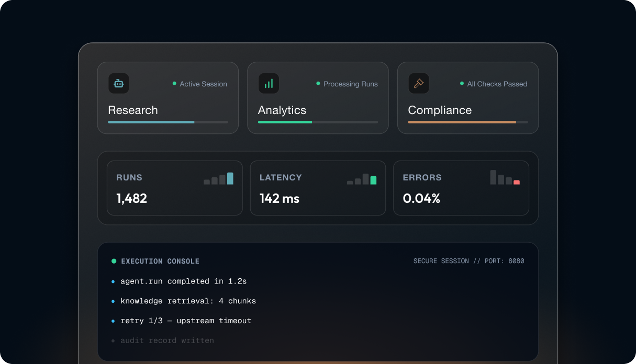
Task: Open the Analytics card title
Action: (x=282, y=110)
